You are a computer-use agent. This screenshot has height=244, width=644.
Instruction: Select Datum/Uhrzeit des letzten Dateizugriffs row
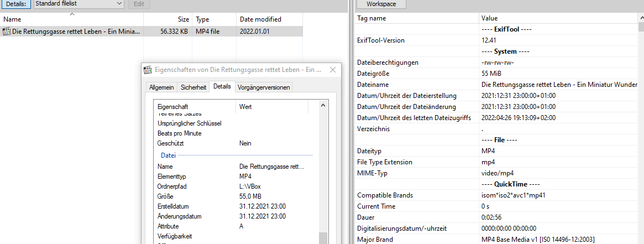tap(496, 118)
